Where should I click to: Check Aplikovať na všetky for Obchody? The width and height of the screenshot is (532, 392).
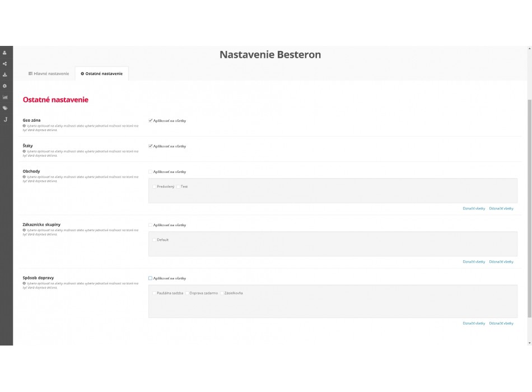[150, 172]
